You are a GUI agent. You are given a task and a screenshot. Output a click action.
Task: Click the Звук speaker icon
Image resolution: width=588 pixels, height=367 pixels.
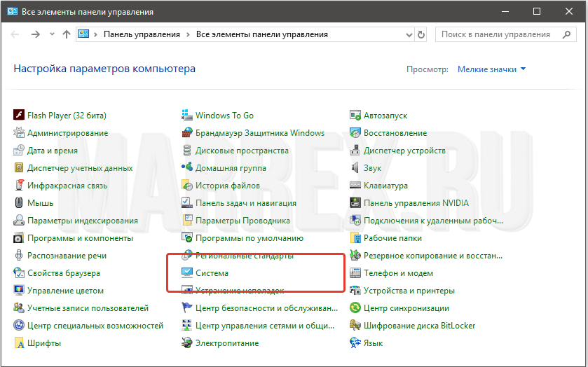coord(355,167)
